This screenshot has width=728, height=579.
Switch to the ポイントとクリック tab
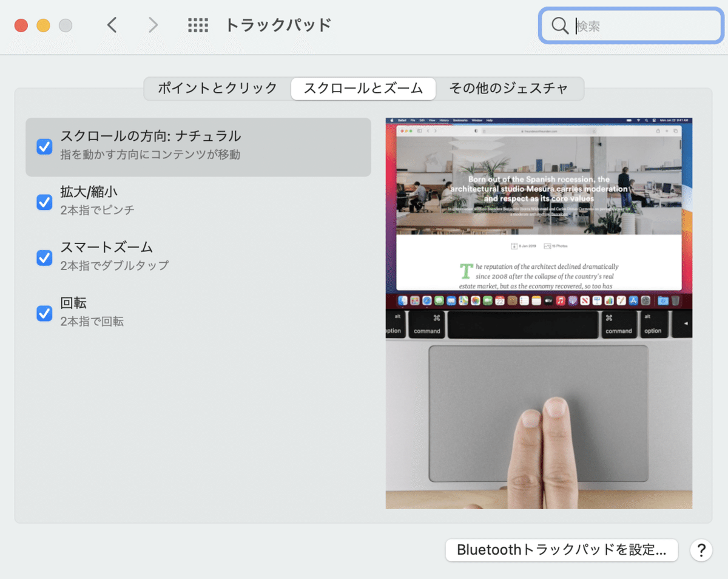217,89
